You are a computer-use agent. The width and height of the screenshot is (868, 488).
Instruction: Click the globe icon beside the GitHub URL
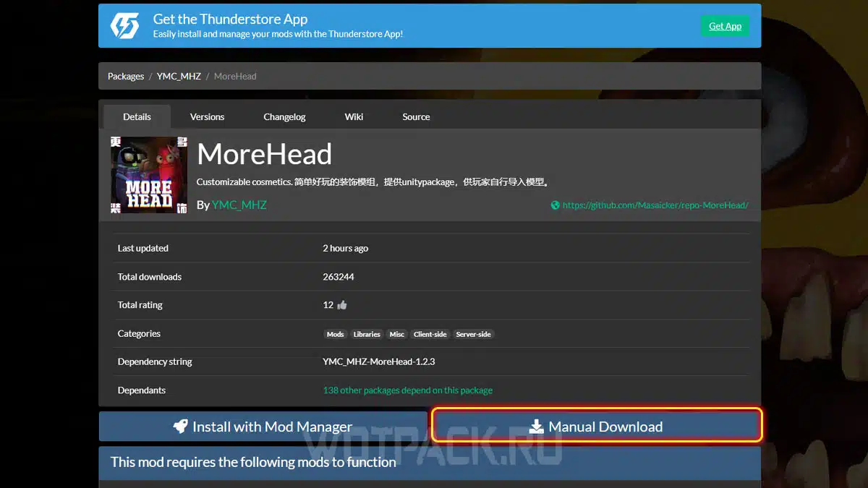coord(556,205)
